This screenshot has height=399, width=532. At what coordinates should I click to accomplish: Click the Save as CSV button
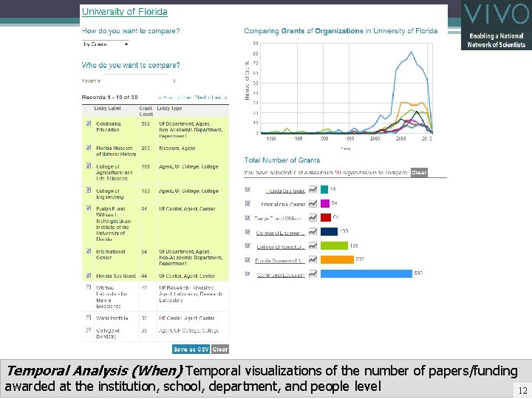pyautogui.click(x=191, y=349)
